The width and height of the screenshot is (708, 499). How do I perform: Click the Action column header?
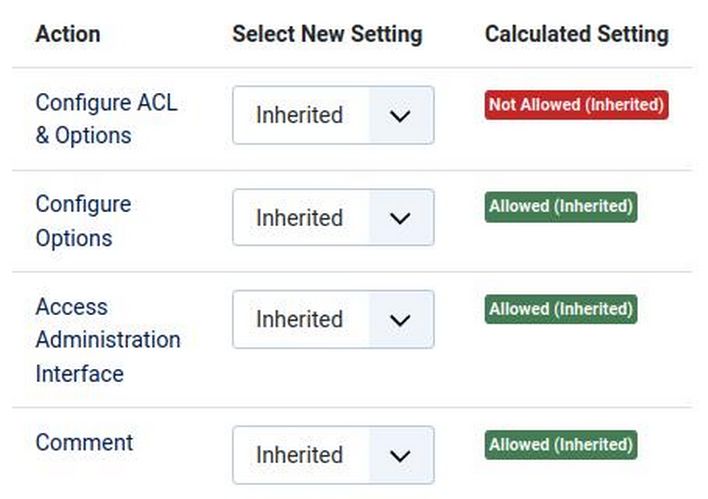(67, 34)
